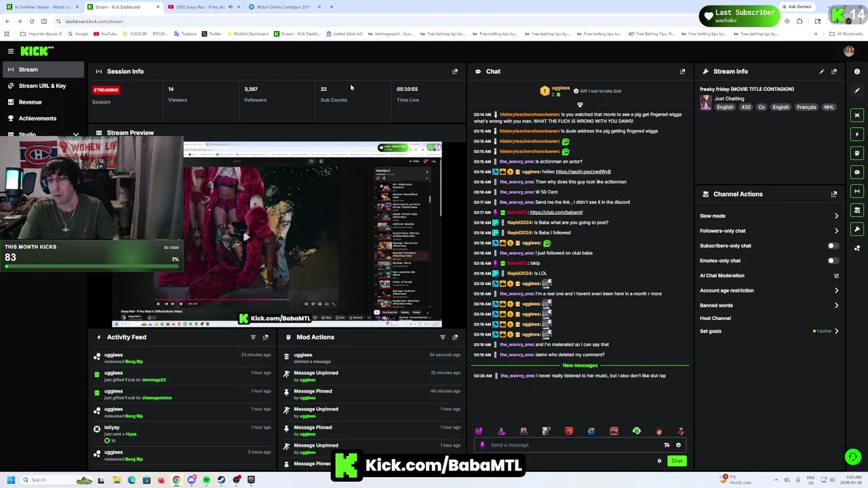Viewport: 868px width, 488px height.
Task: Reload the dashboard page
Action: 32,21
